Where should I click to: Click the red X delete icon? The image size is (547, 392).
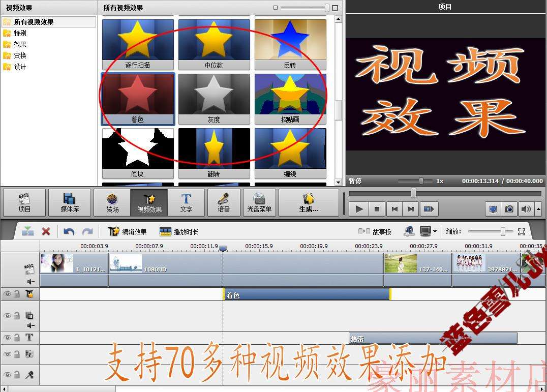tap(46, 231)
